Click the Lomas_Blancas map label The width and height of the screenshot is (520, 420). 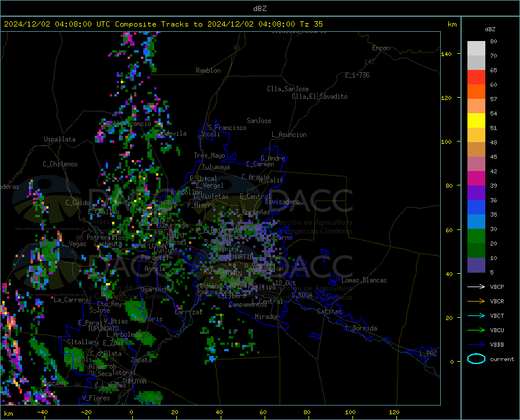(x=364, y=280)
